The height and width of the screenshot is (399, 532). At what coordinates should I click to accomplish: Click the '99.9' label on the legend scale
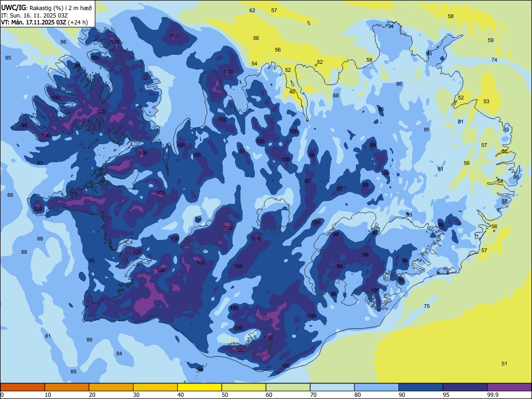[493, 395]
